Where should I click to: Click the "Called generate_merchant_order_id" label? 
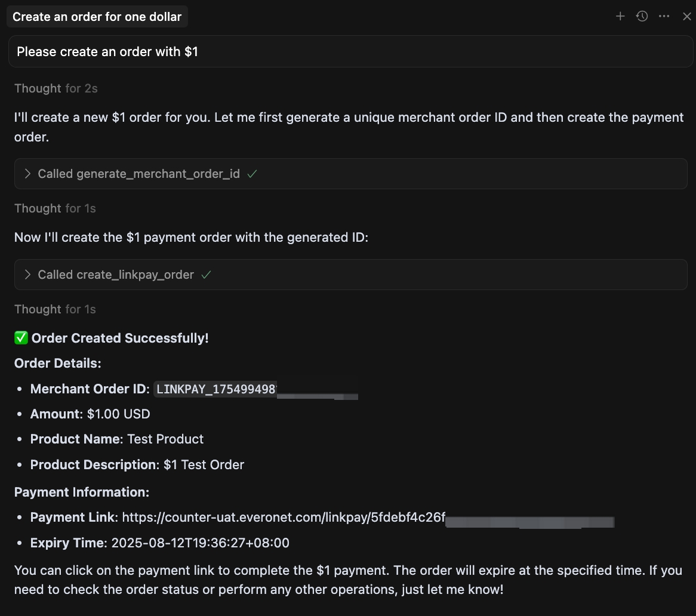coord(138,174)
